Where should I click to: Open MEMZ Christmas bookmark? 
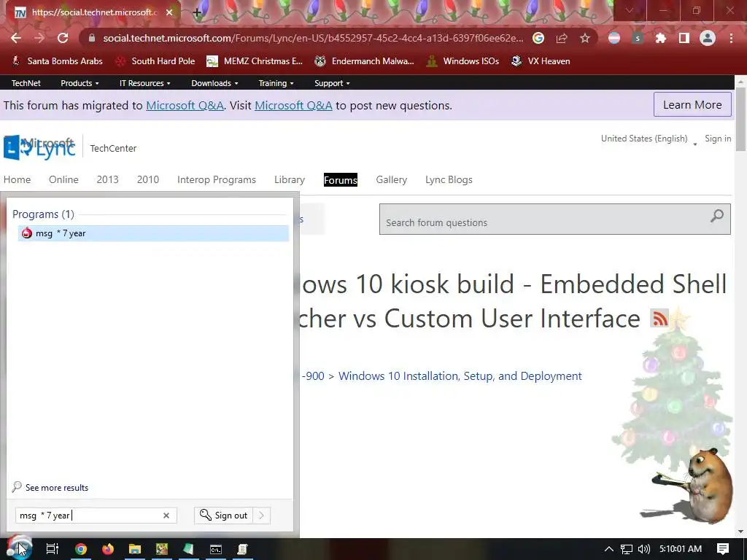tap(255, 61)
